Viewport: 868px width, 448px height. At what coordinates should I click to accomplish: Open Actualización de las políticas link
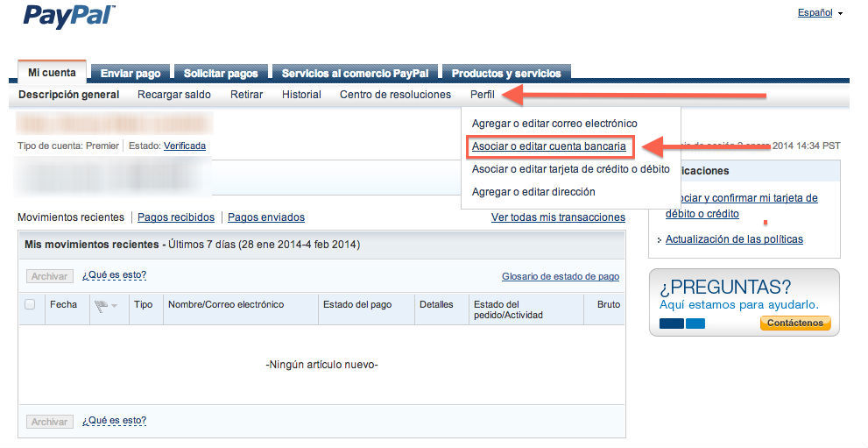(734, 239)
